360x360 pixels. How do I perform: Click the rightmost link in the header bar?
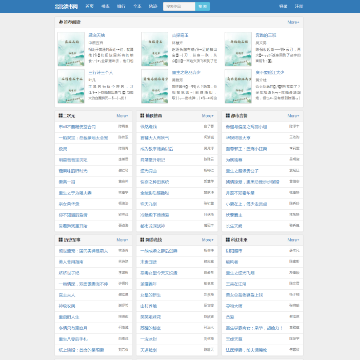pos(299,6)
